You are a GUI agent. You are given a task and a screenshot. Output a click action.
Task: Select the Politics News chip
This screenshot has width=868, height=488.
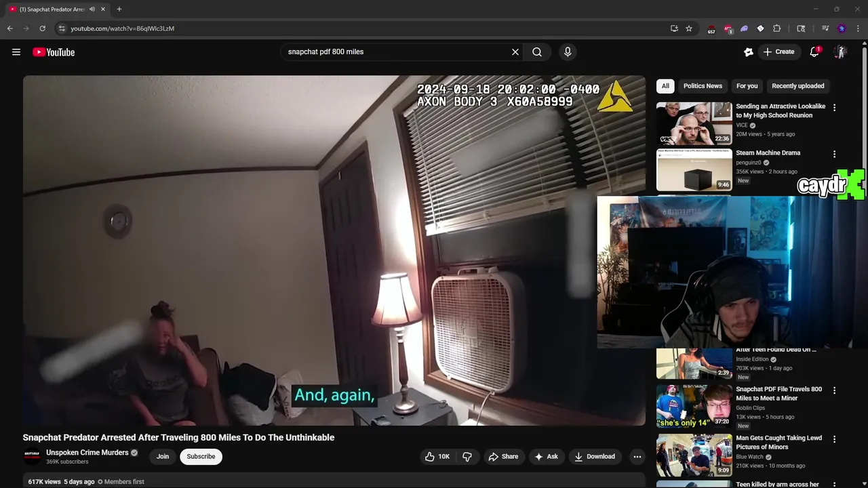coord(703,86)
